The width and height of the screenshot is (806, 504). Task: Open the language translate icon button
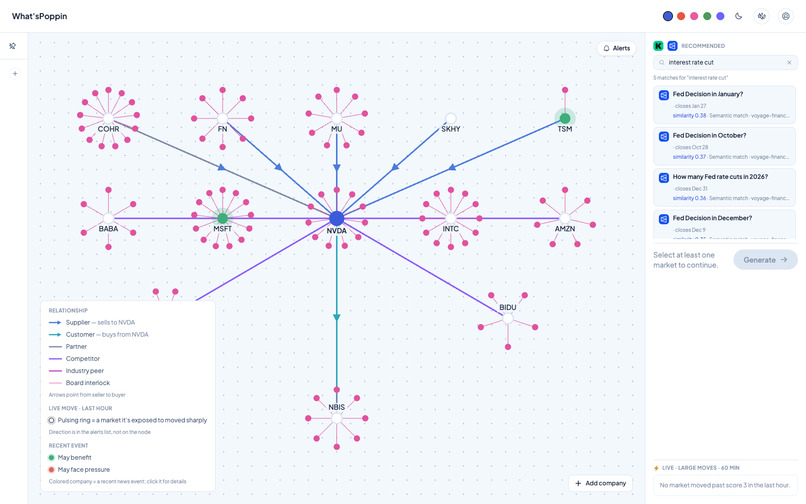point(762,16)
